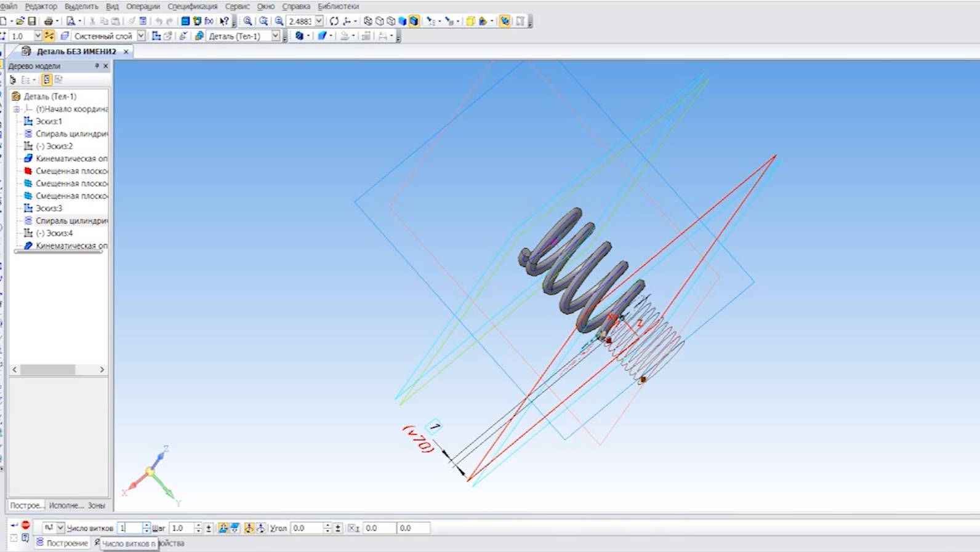Open the 1.0 scale dropdown
Screen dimensions: 980x552
coord(38,36)
